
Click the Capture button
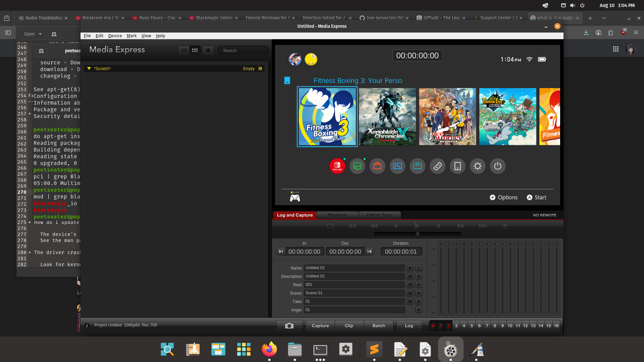click(320, 325)
